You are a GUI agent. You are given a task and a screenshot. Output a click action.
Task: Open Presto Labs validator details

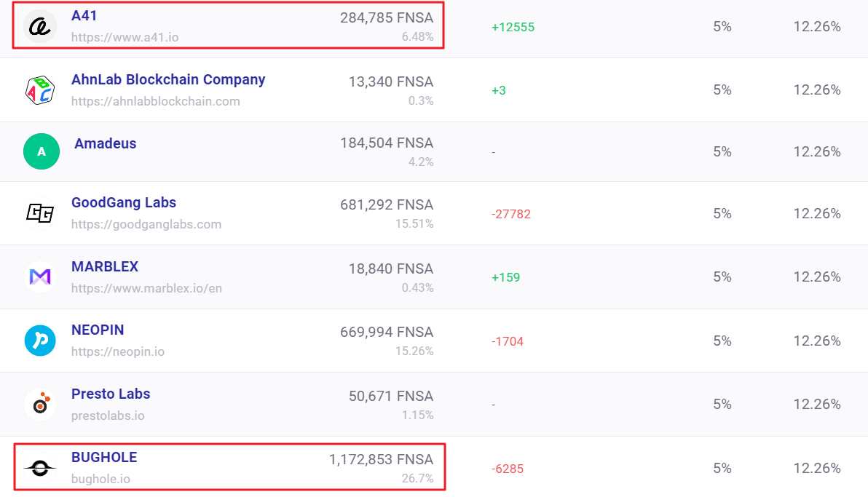(x=111, y=394)
